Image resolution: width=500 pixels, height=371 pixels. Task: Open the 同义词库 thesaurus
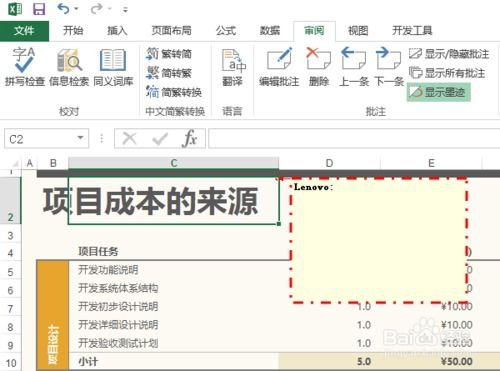pyautogui.click(x=113, y=67)
